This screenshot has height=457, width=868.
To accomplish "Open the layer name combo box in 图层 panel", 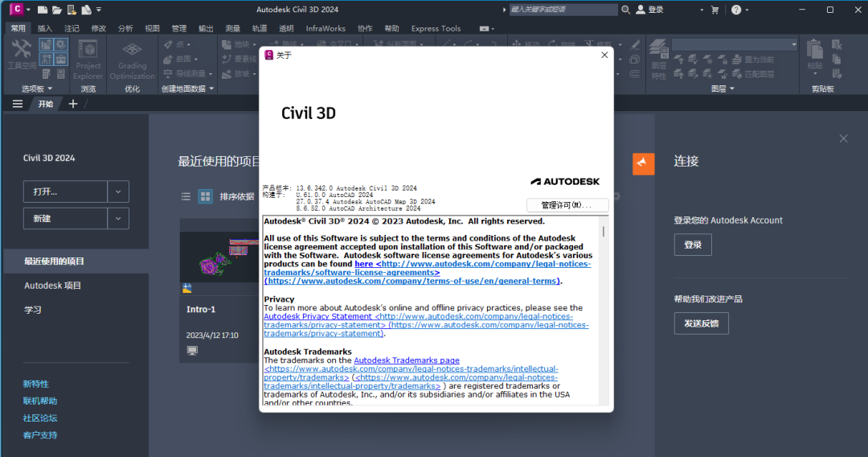I will (735, 45).
